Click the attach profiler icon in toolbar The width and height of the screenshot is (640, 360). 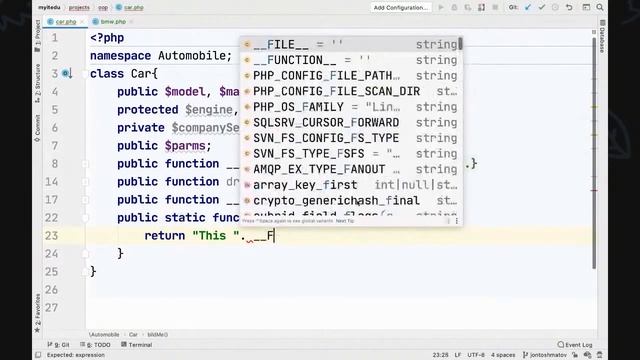click(482, 7)
